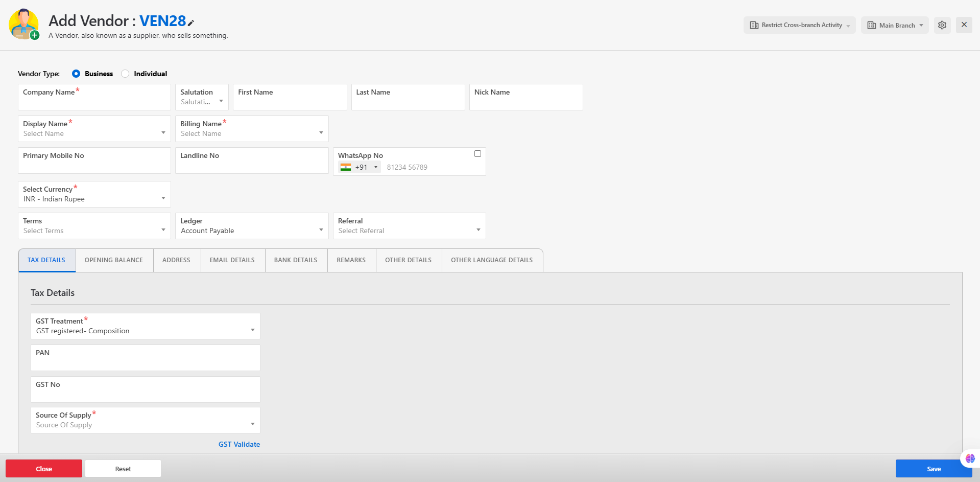Screen dimensions: 980x482
Task: Open the settings gear icon
Action: click(942, 25)
